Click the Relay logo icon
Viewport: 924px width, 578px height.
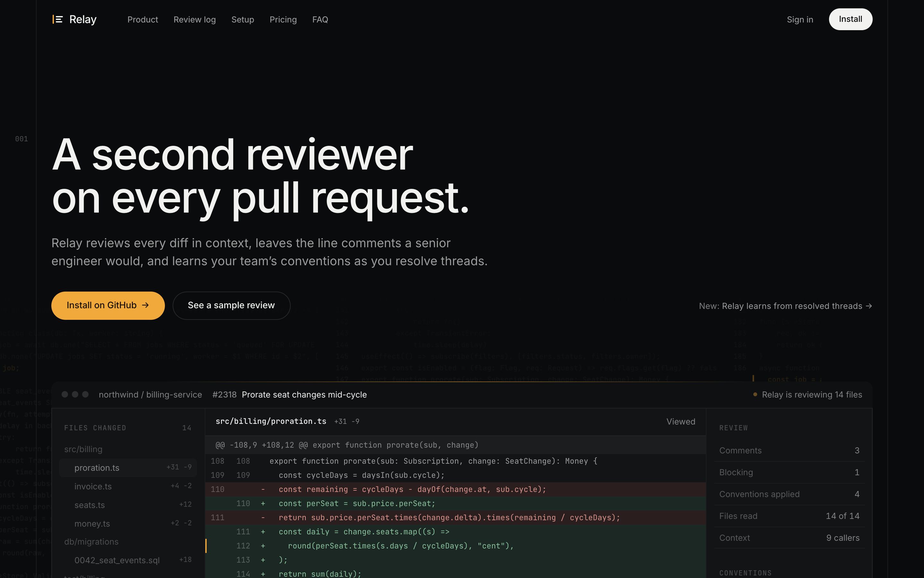click(x=57, y=19)
